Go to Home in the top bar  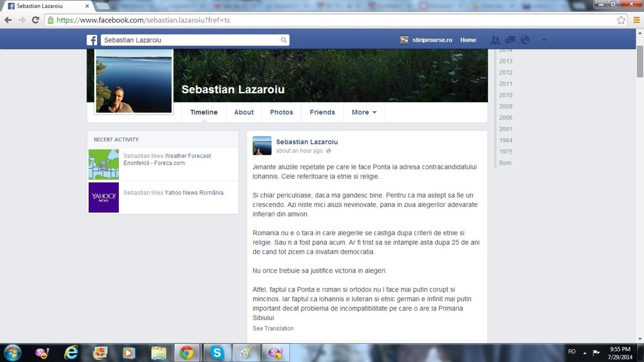468,40
